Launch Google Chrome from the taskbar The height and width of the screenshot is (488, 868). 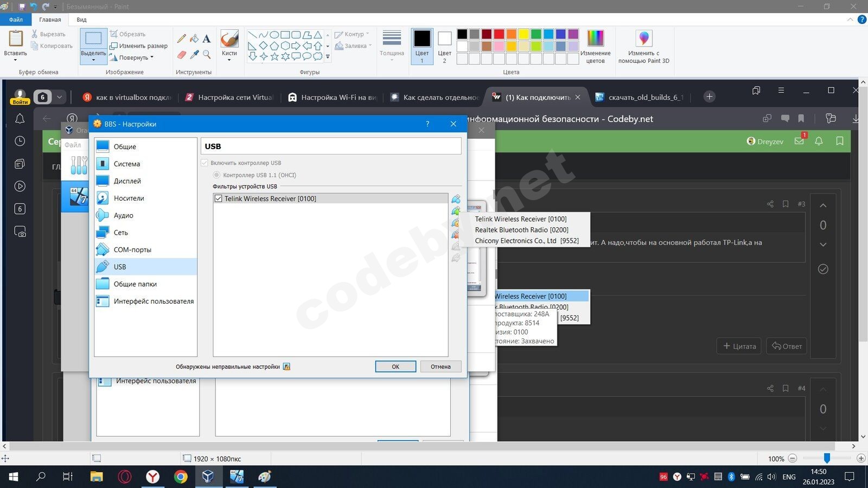[x=181, y=477]
